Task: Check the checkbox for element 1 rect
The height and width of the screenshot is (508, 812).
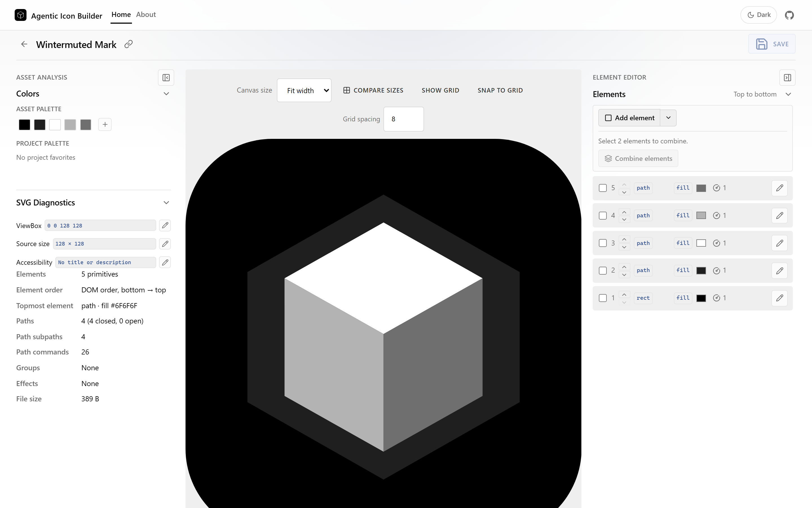Action: (x=603, y=298)
